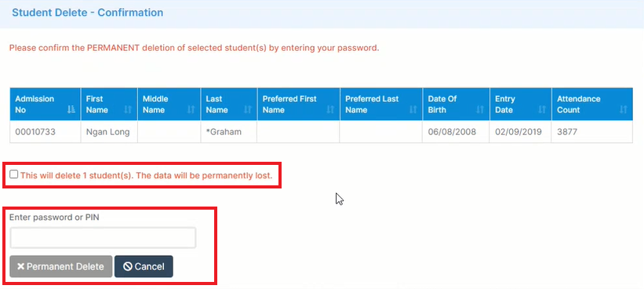Image resolution: width=644 pixels, height=289 pixels.
Task: Click the Cancel button
Action: pyautogui.click(x=144, y=266)
